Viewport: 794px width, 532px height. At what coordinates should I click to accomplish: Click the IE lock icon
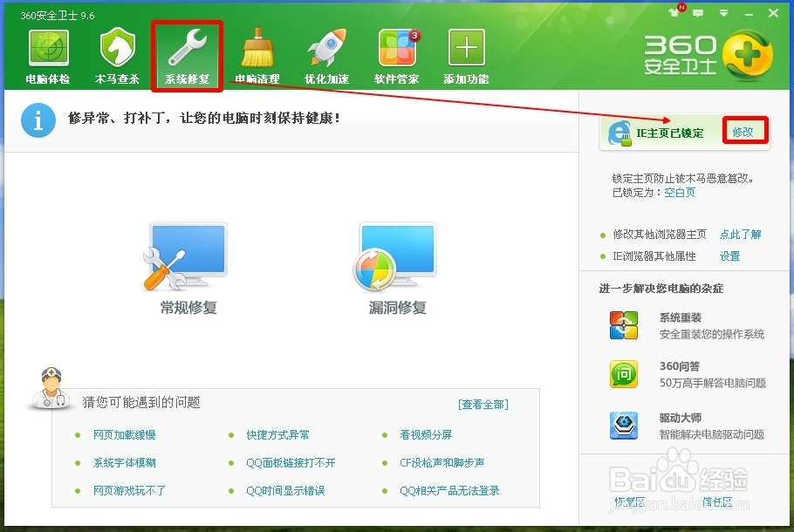tap(619, 133)
